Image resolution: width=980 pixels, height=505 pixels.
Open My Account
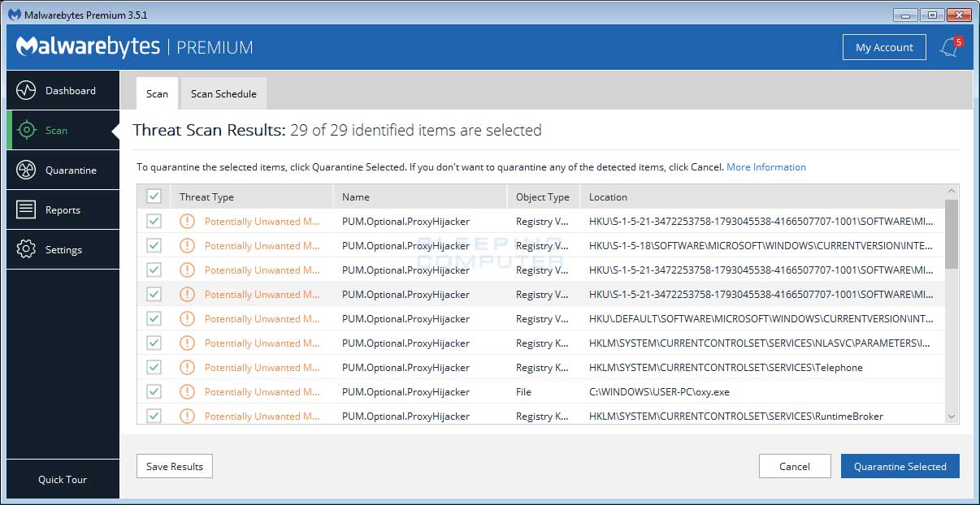pyautogui.click(x=883, y=47)
